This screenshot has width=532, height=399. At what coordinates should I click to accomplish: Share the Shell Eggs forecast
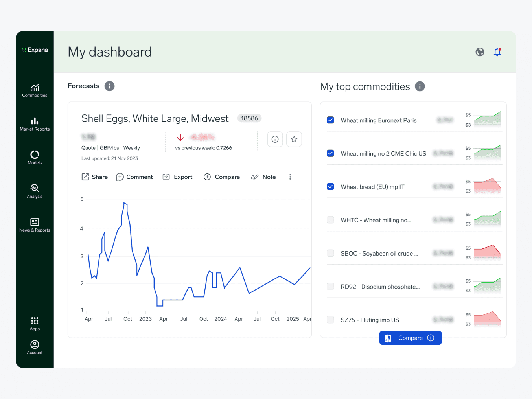click(x=95, y=177)
